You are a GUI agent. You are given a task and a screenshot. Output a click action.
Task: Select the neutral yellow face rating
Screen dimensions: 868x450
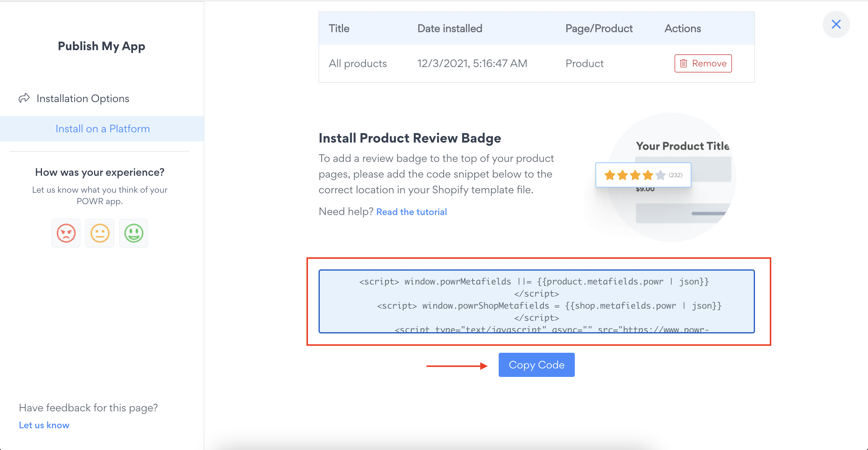100,233
